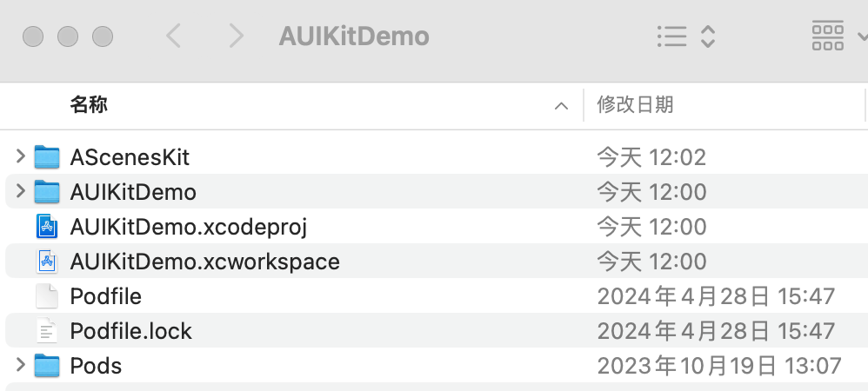Screen dimensions: 868x391
Task: Go back with the left arrow button
Action: point(173,36)
